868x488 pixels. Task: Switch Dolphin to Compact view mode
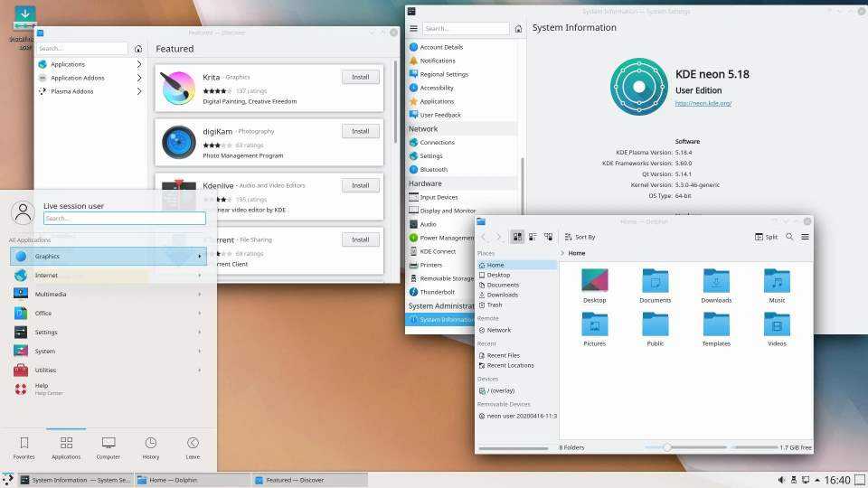pos(533,237)
